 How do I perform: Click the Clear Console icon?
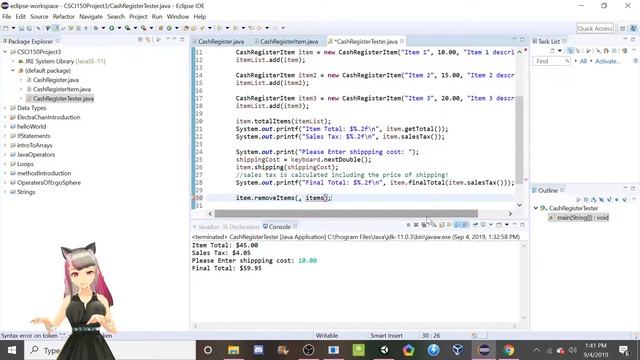click(x=435, y=224)
